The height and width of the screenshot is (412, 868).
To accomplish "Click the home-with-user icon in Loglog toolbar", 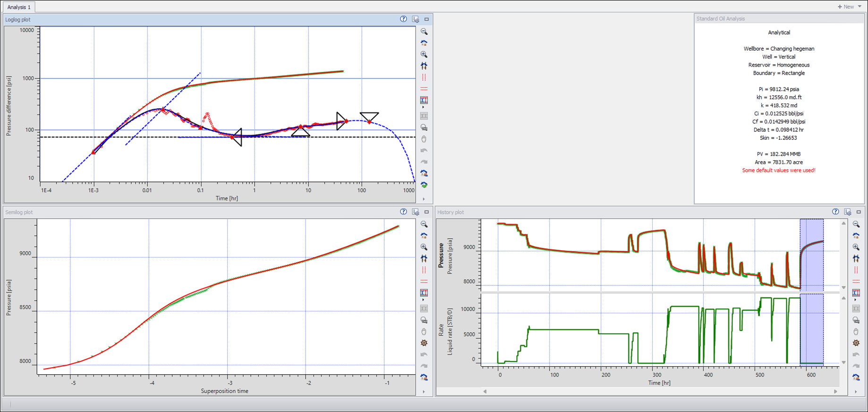I will 424,173.
